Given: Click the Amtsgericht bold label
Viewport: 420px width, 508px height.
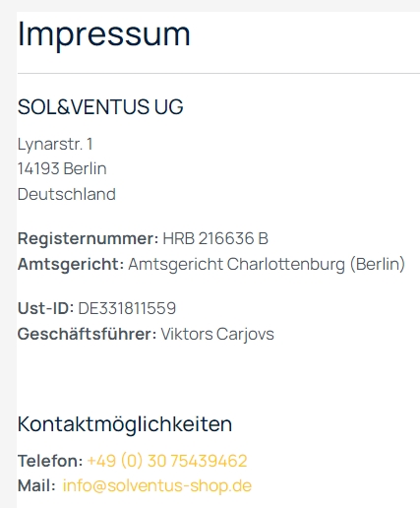Looking at the screenshot, I should [71, 264].
